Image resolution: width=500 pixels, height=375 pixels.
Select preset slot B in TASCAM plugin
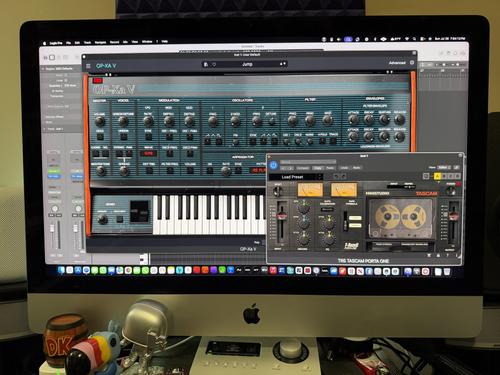[x=444, y=176]
